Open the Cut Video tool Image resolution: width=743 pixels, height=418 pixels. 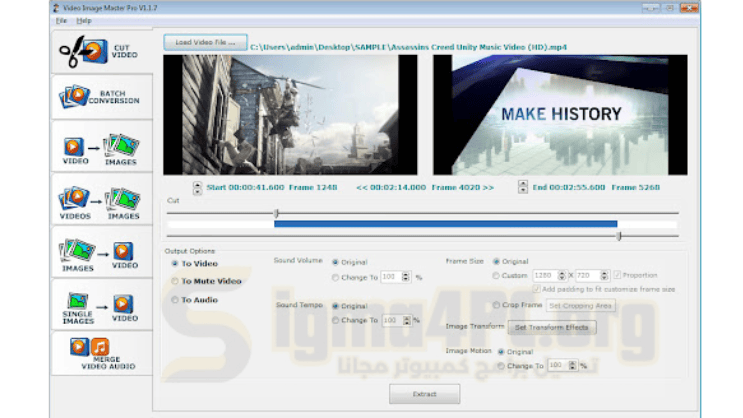[103, 50]
